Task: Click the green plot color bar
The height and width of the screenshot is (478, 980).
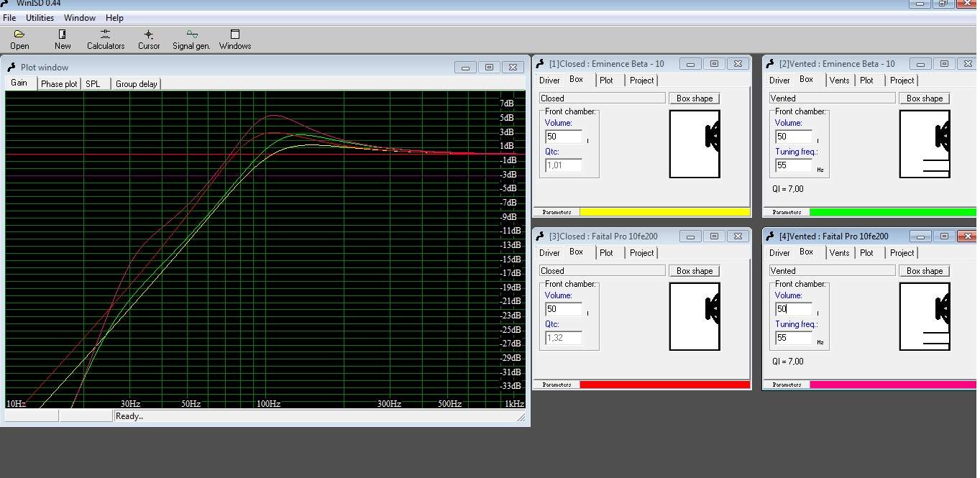Action: 893,212
